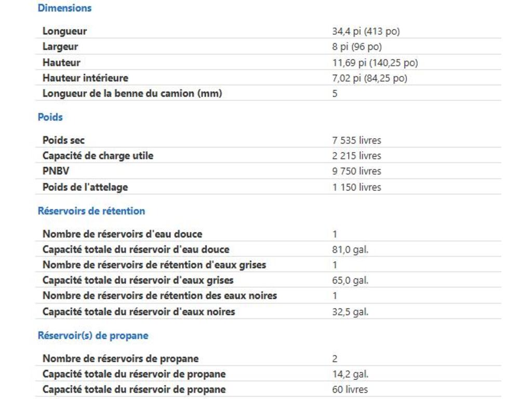Click the 32,5 gal. black water value

[x=350, y=312]
